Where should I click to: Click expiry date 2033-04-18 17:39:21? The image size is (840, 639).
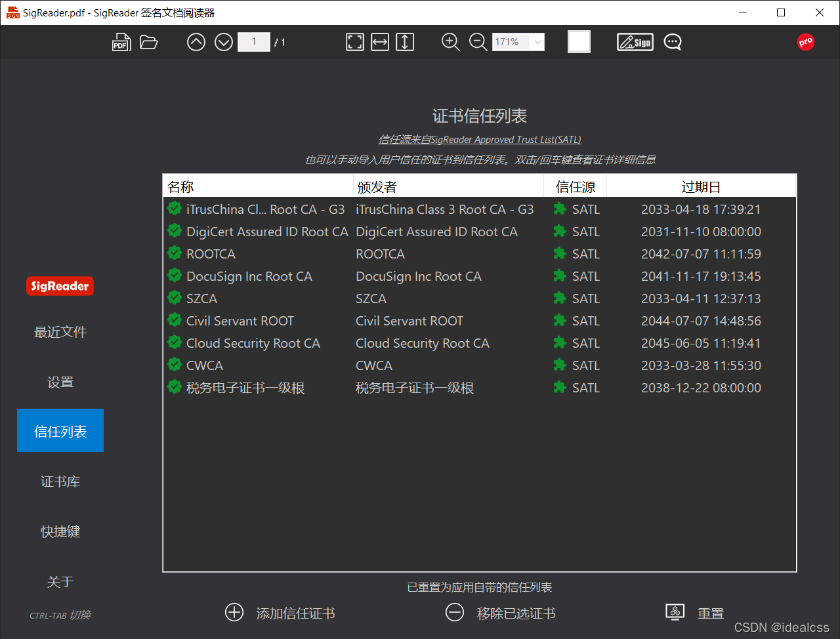tap(701, 209)
